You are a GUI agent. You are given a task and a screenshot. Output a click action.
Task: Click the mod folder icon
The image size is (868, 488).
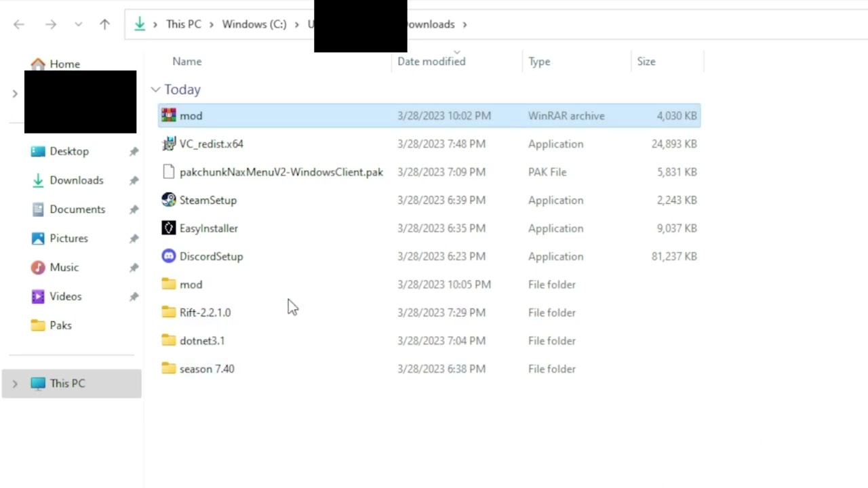click(x=169, y=285)
